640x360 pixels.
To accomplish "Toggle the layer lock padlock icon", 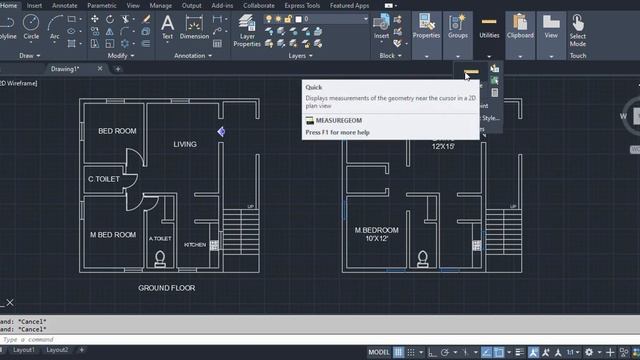I will pos(288,19).
